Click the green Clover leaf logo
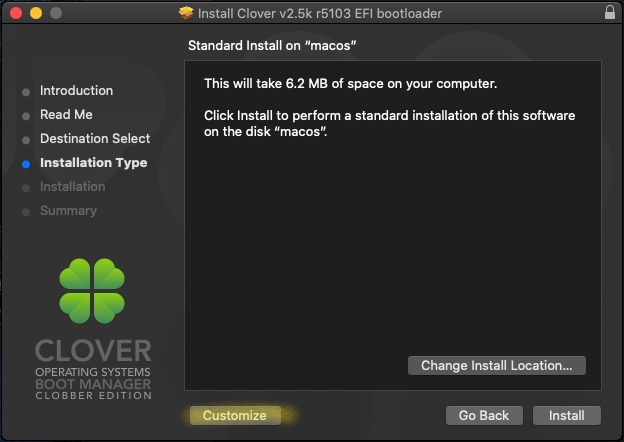Viewport: 624px width, 442px height. (x=92, y=291)
